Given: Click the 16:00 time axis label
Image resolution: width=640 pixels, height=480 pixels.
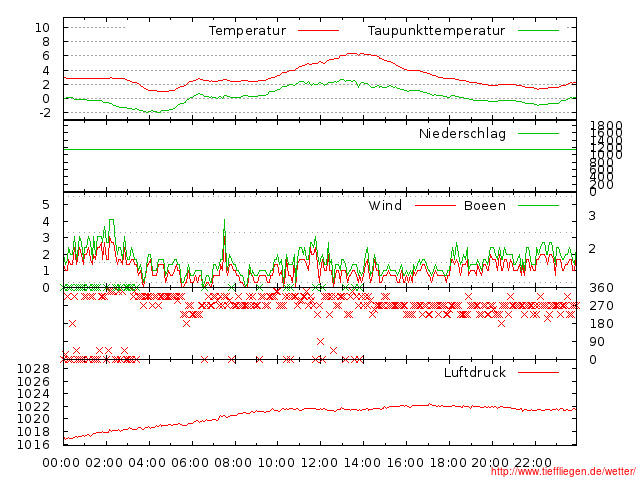Looking at the screenshot, I should (405, 463).
